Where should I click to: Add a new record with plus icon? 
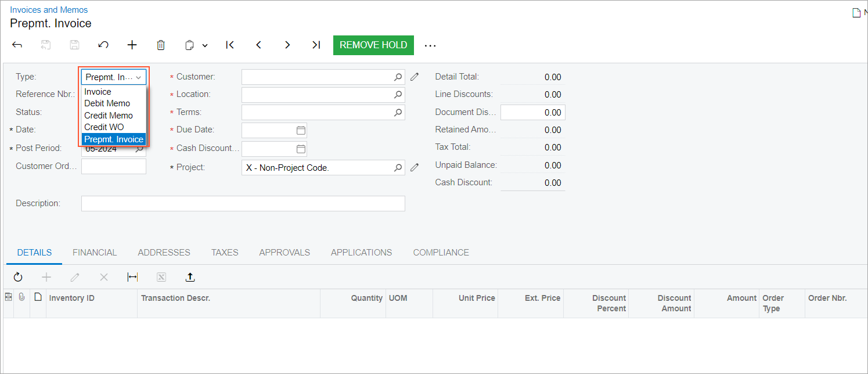point(132,45)
